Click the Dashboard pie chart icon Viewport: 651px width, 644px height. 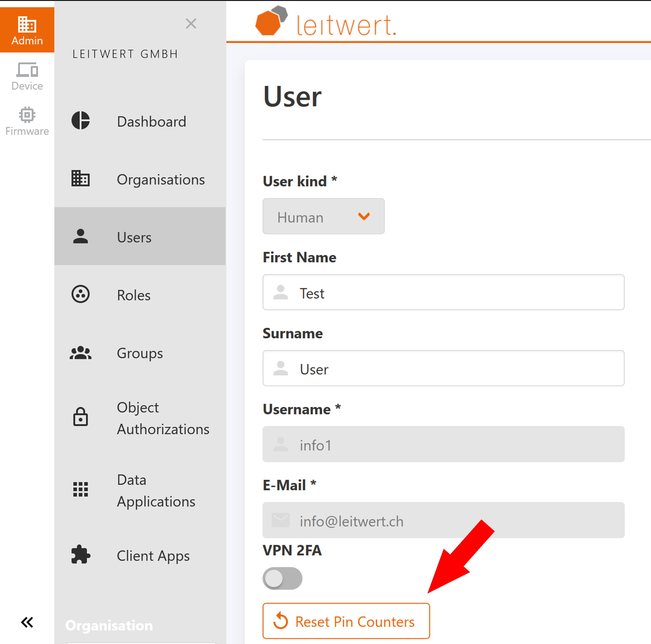pos(81,121)
